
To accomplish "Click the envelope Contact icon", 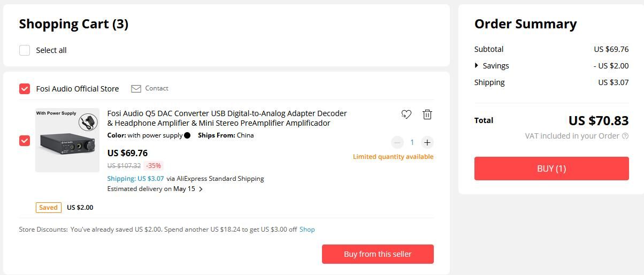I will (136, 88).
